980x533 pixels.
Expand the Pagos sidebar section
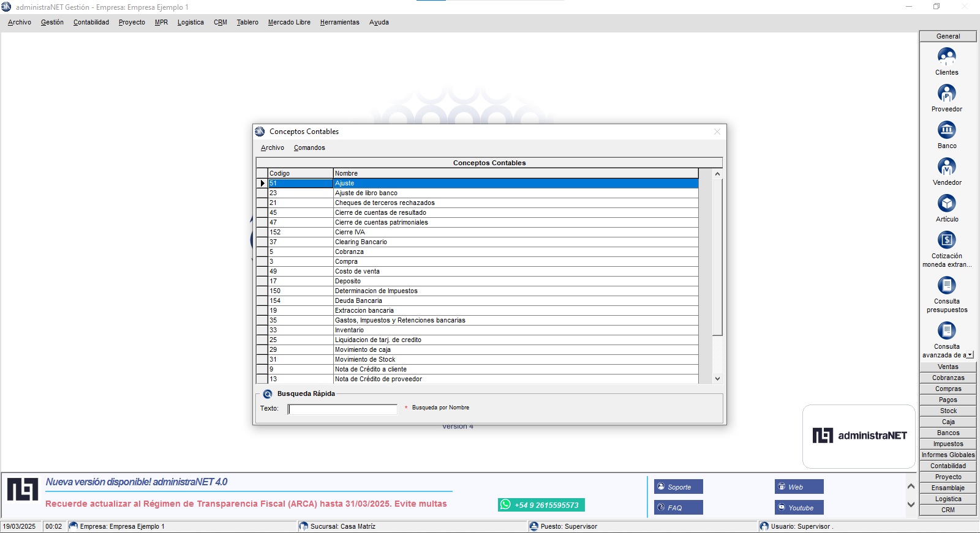coord(948,400)
